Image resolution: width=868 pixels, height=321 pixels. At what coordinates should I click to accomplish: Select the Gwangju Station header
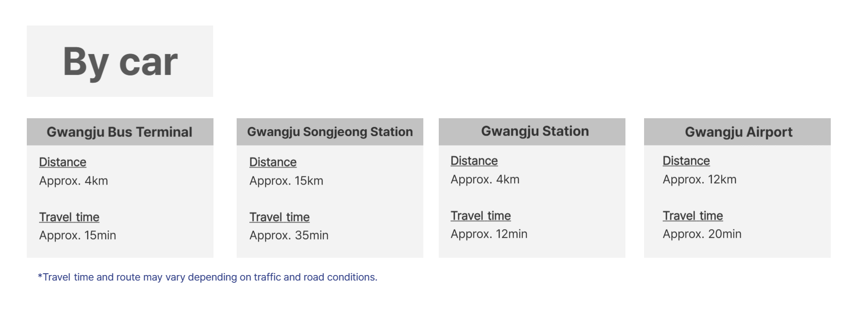pos(532,132)
